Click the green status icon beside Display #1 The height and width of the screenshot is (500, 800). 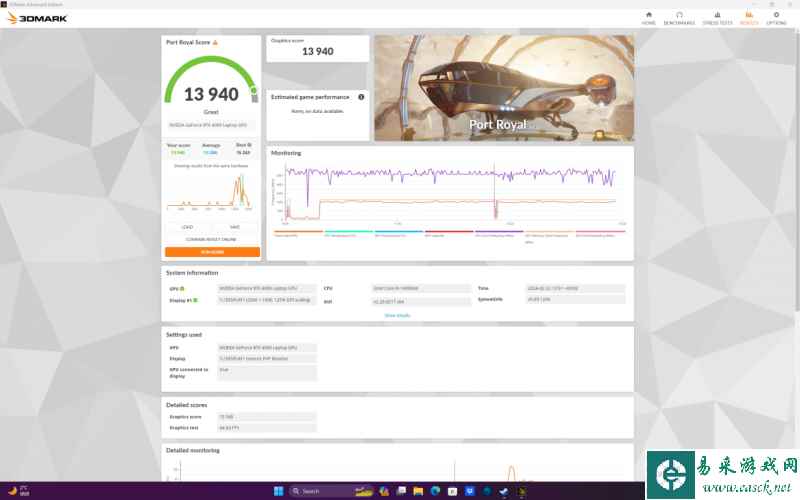click(195, 300)
